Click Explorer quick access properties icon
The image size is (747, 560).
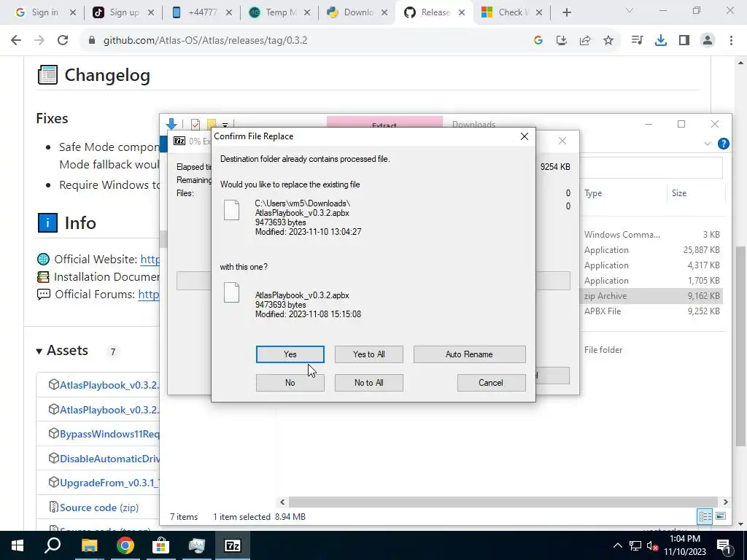196,125
